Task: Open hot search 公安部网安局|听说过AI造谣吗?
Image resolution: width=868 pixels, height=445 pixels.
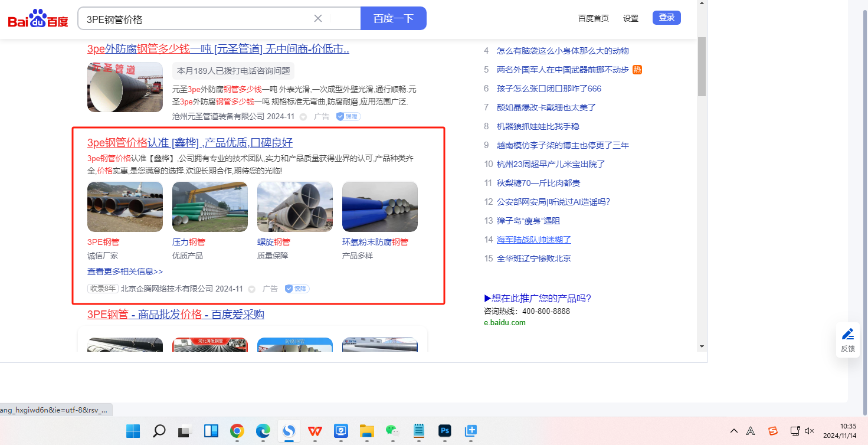Action: tap(553, 202)
